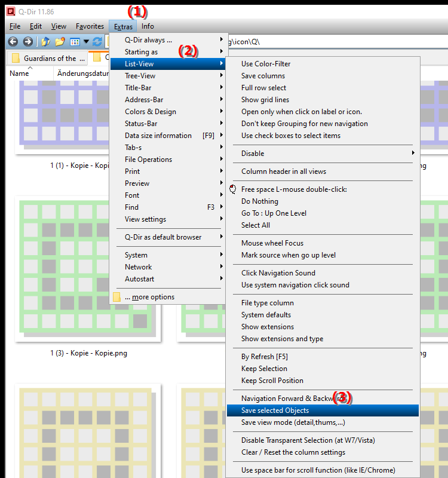Open the Extras menu
448x478 pixels.
[123, 26]
